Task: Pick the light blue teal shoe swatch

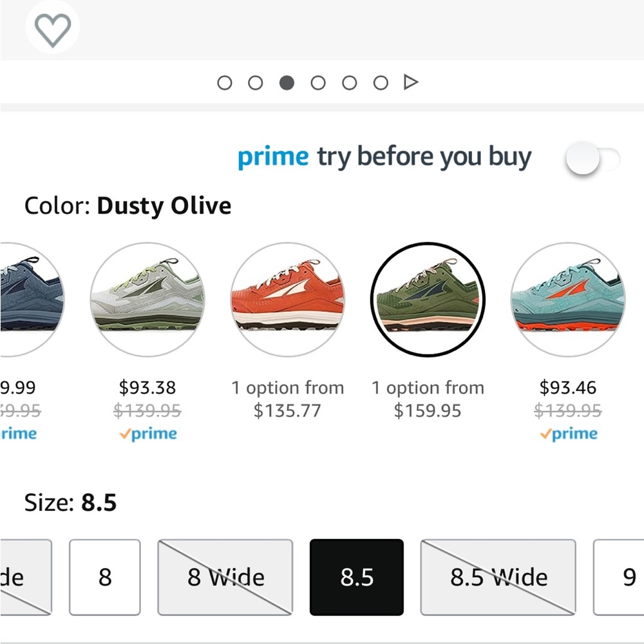Action: [x=568, y=299]
